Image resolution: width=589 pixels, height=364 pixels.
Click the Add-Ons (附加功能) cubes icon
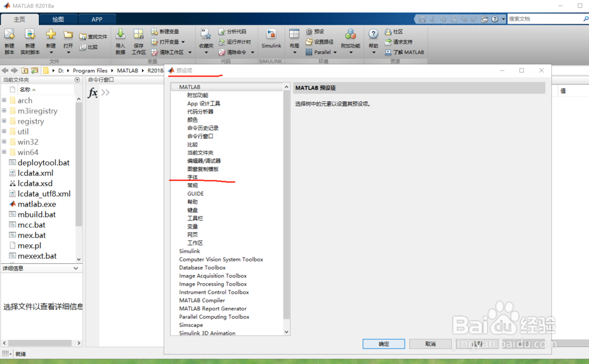point(350,35)
